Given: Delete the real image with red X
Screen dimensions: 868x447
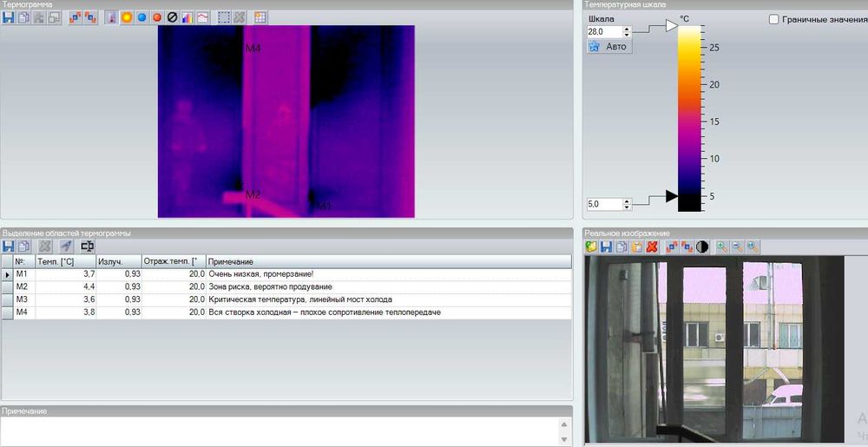Looking at the screenshot, I should (652, 247).
